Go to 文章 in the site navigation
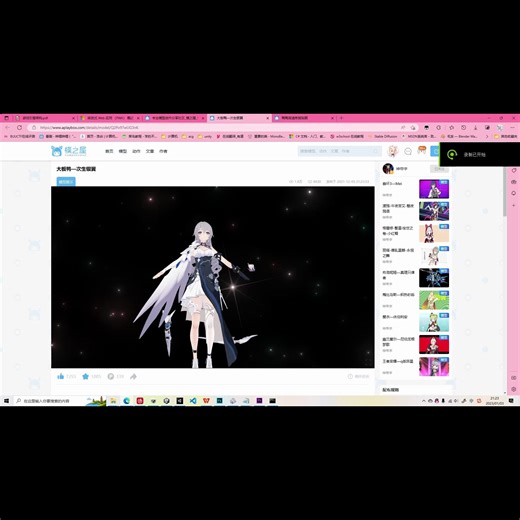The height and width of the screenshot is (520, 520). click(x=150, y=151)
